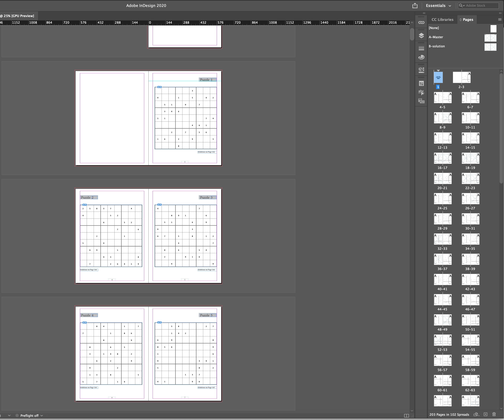Open the Color palette panel icon
The height and width of the screenshot is (420, 504).
pyautogui.click(x=421, y=57)
